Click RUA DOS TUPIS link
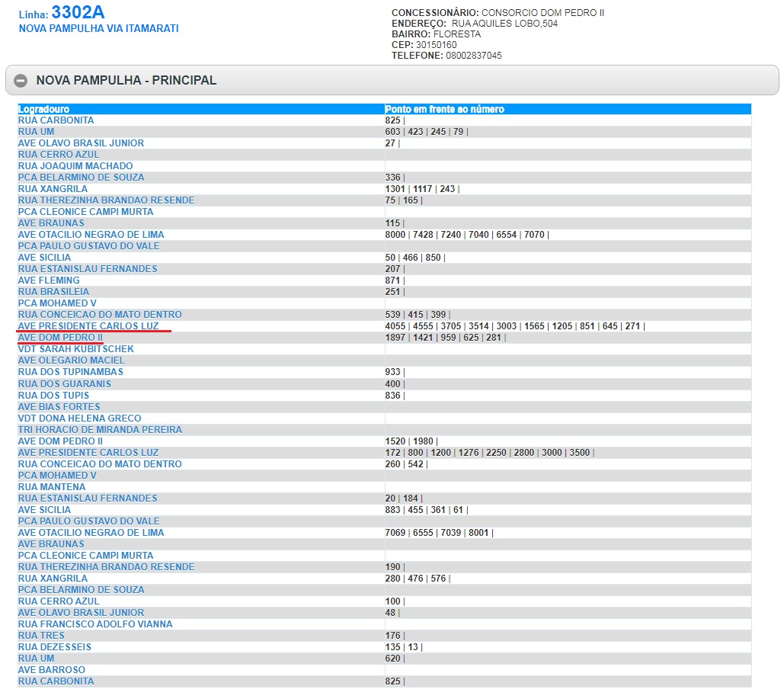 tap(53, 396)
